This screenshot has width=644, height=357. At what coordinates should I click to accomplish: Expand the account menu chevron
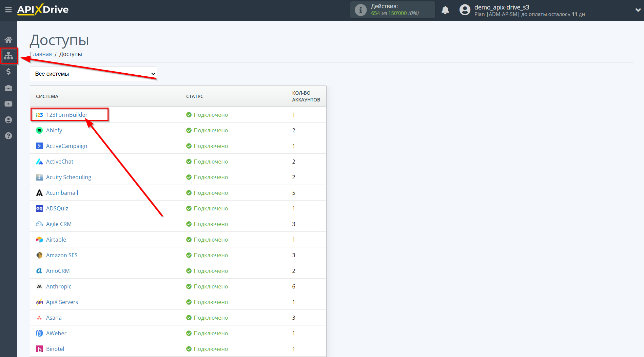point(638,10)
